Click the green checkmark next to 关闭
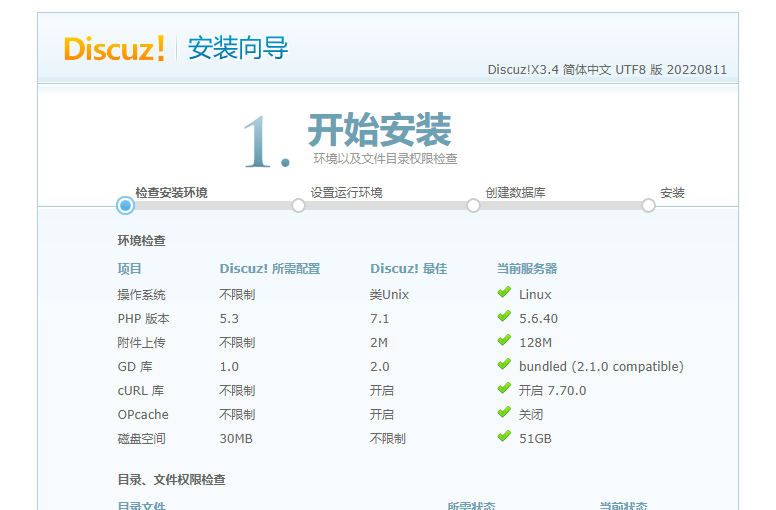This screenshot has height=510, width=776. (504, 413)
